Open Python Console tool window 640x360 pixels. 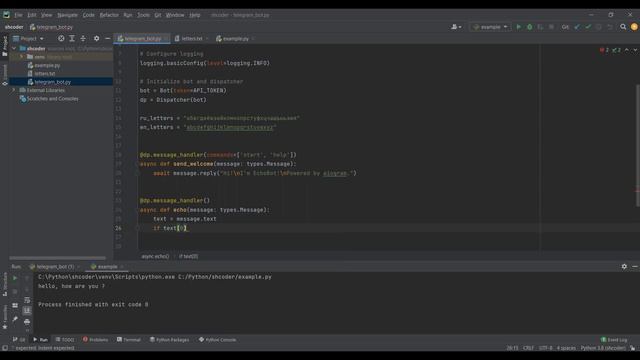point(218,340)
